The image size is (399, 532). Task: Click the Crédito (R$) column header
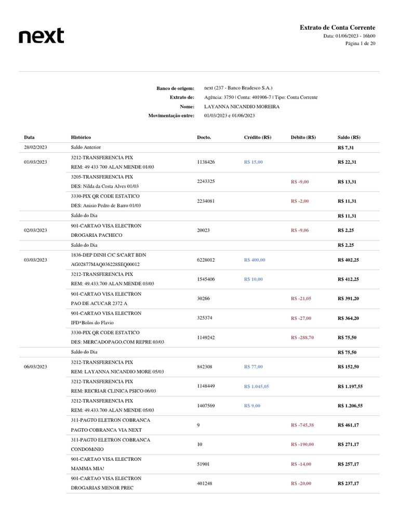258,137
